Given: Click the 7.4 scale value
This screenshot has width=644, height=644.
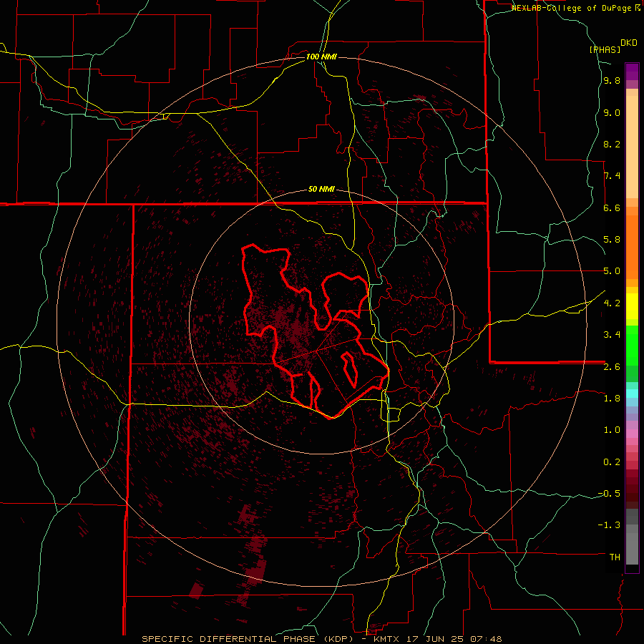Looking at the screenshot, I should coord(612,176).
